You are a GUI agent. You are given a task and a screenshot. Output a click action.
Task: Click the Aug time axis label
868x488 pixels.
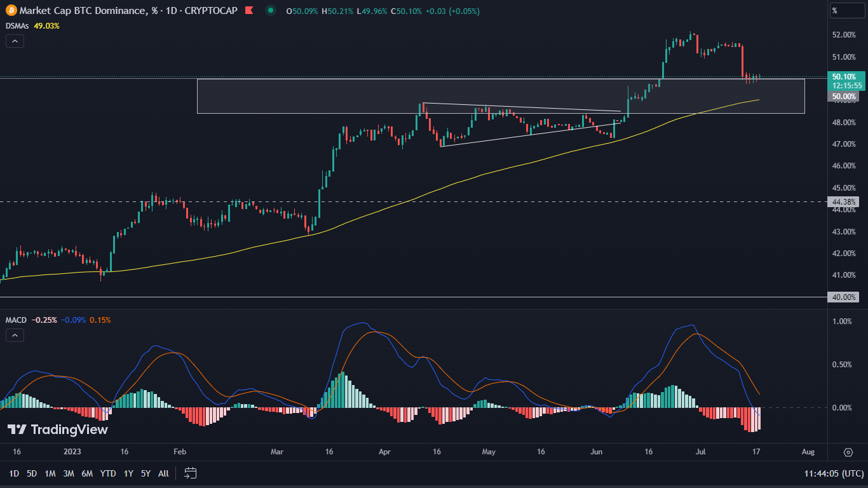(808, 452)
